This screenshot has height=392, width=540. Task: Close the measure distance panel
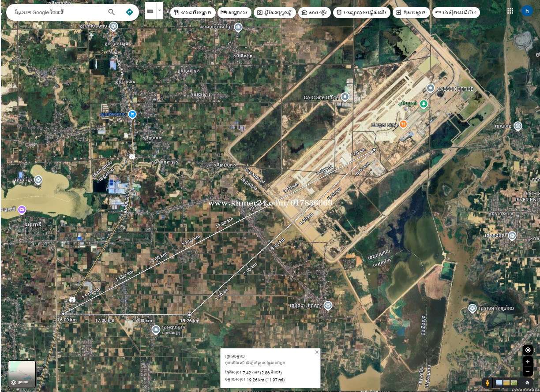tap(316, 352)
